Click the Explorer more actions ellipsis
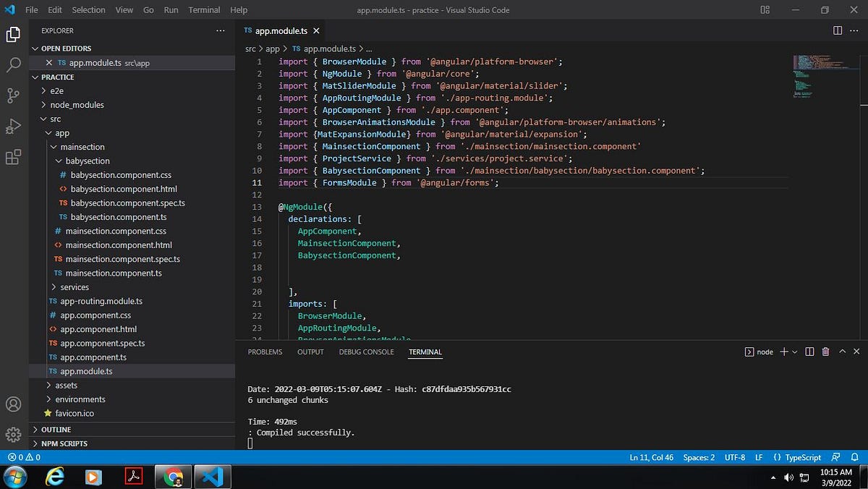This screenshot has width=868, height=489. pyautogui.click(x=221, y=30)
